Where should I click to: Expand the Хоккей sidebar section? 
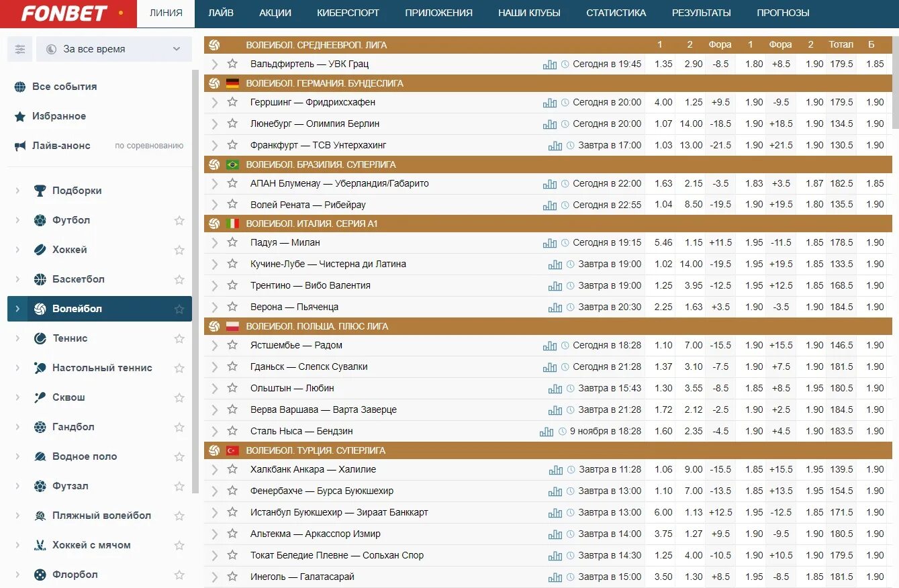pos(17,250)
